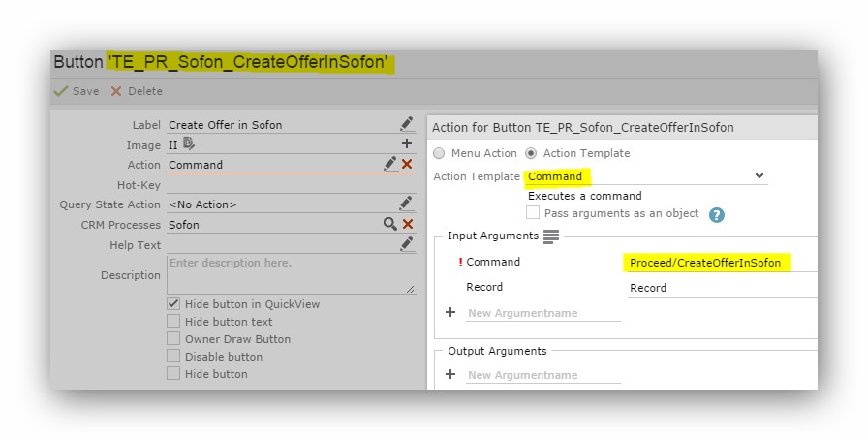Edit the Action Command pencil icon

(x=390, y=164)
